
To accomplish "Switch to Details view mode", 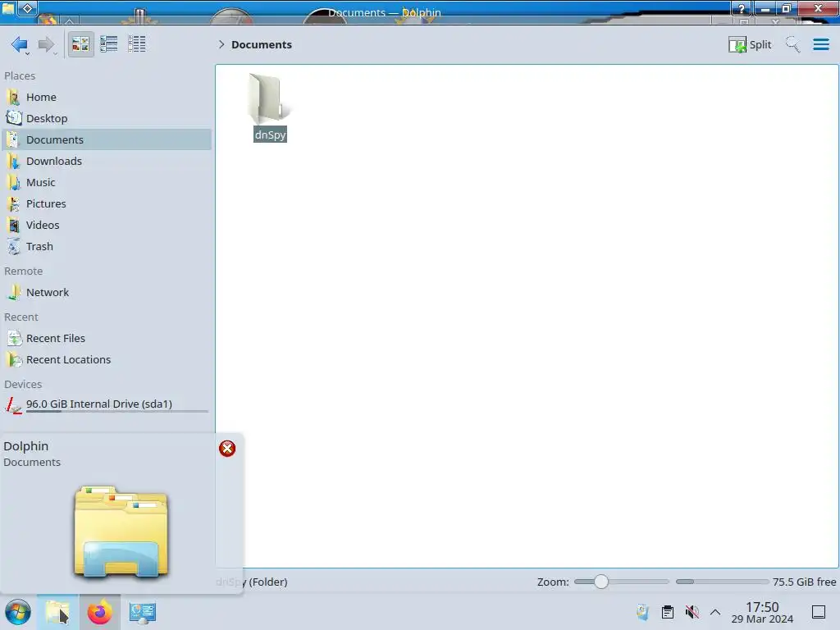I will point(137,44).
